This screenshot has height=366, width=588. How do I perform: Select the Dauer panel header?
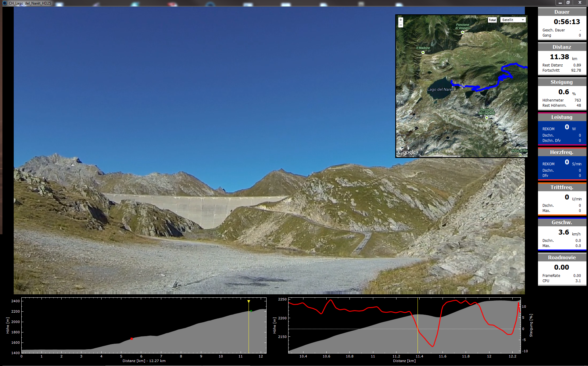click(562, 12)
